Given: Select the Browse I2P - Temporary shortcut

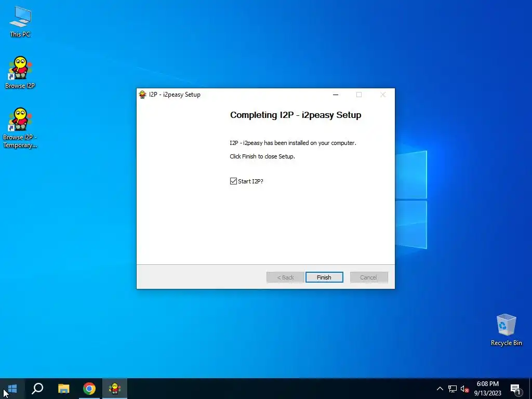Looking at the screenshot, I should 20,128.
